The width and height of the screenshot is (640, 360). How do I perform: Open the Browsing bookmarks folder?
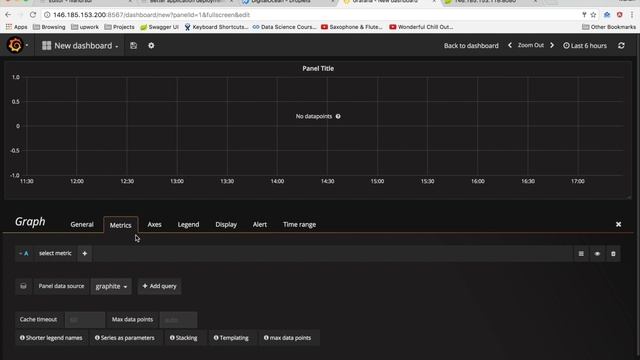pos(49,27)
